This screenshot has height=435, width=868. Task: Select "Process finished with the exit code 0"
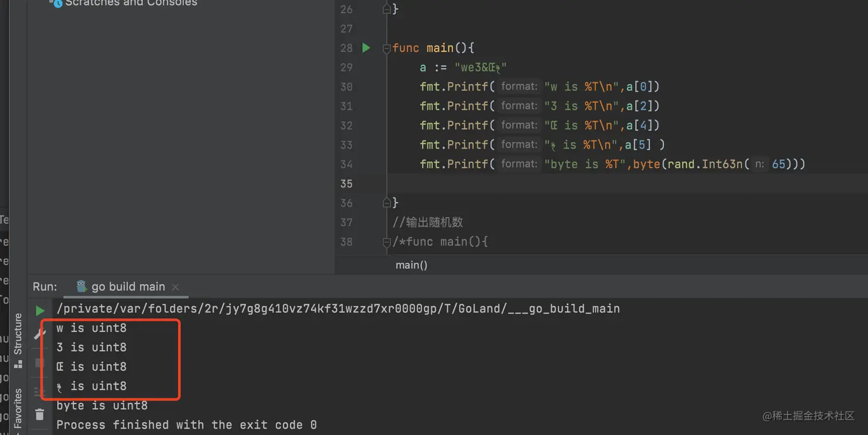click(x=187, y=425)
